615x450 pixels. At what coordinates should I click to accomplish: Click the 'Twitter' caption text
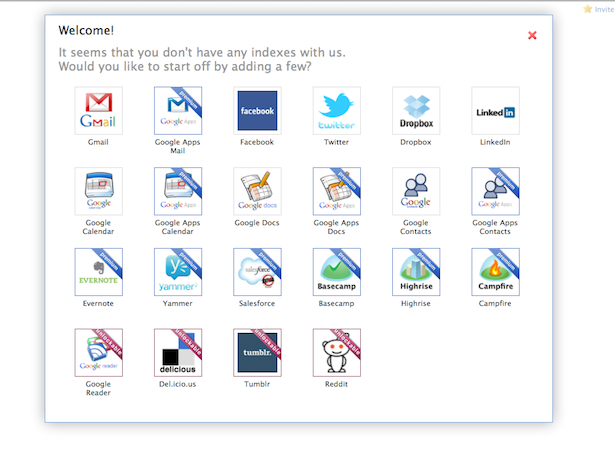[336, 142]
